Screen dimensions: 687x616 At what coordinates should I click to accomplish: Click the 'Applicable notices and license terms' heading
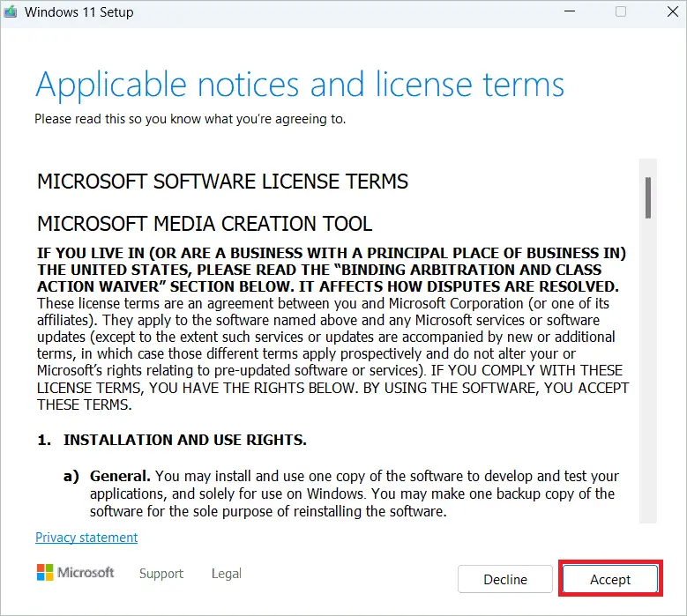(300, 85)
